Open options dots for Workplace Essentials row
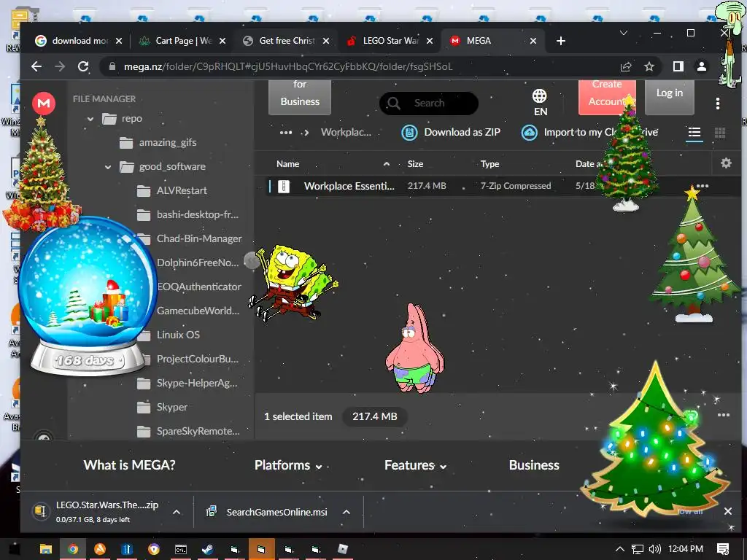This screenshot has width=747, height=560. tap(703, 186)
